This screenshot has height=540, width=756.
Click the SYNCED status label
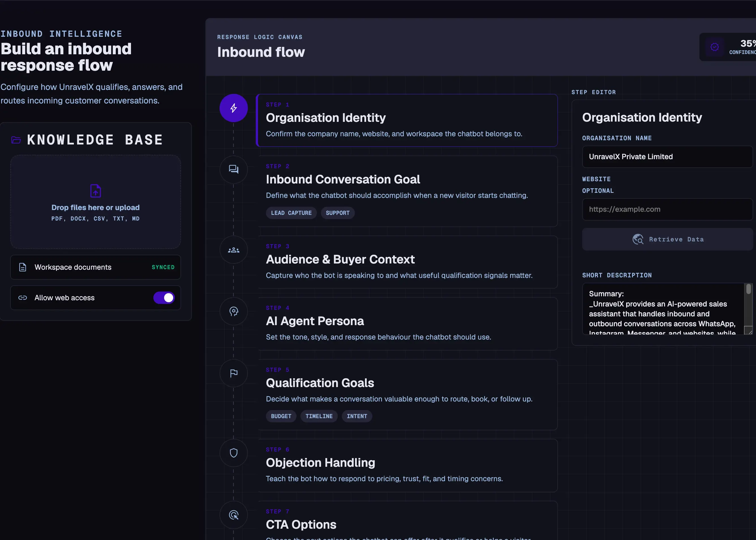coord(163,267)
